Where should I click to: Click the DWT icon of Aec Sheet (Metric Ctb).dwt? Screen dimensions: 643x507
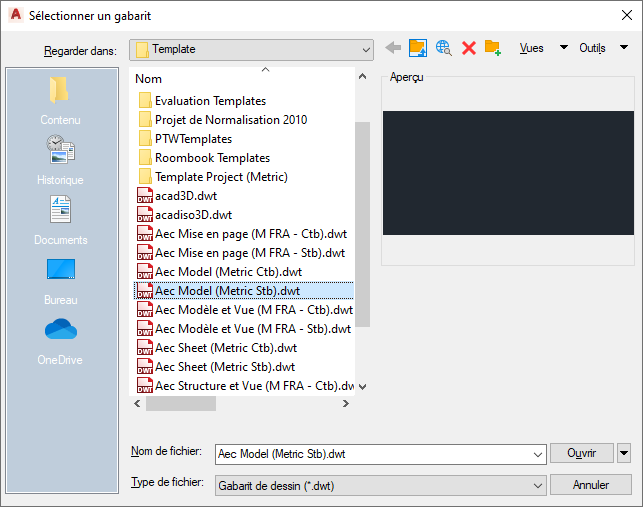[x=145, y=347]
